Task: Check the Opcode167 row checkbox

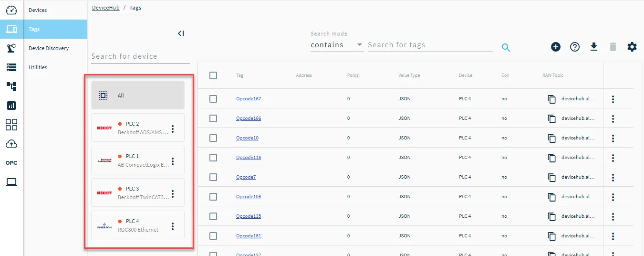Action: 213,99
